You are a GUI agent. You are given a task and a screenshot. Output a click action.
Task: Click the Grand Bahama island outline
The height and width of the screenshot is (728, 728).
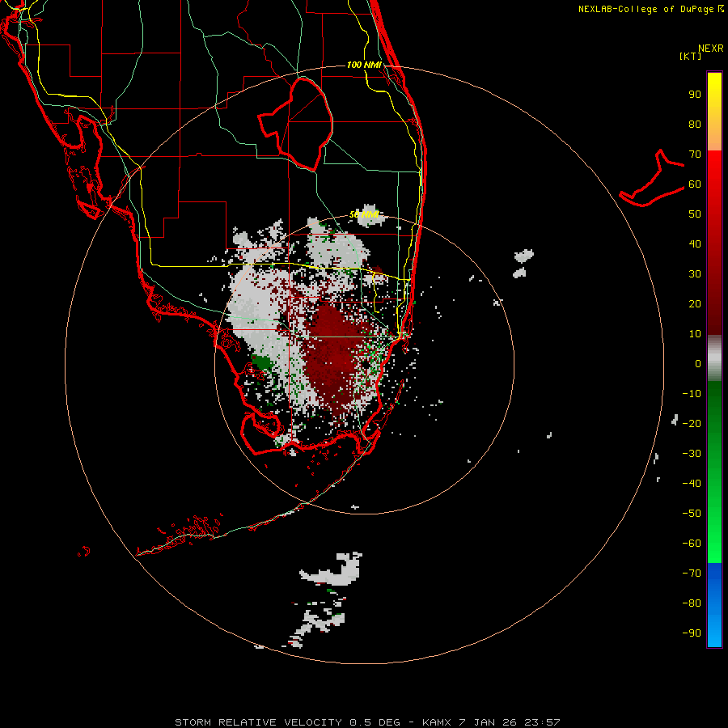tap(652, 179)
